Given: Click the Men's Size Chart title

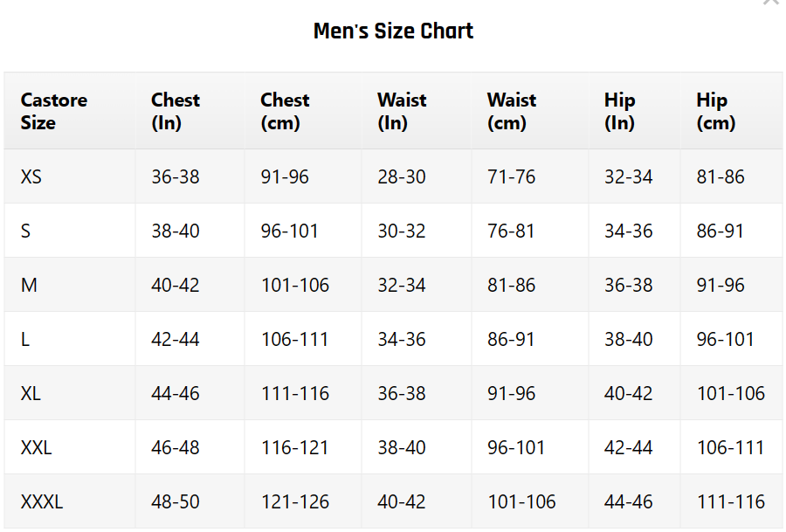Looking at the screenshot, I should [x=393, y=31].
